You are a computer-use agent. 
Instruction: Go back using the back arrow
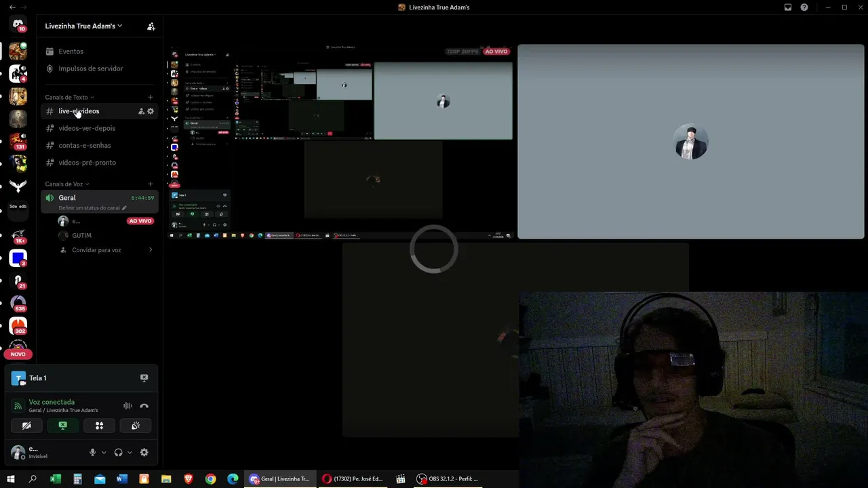12,7
